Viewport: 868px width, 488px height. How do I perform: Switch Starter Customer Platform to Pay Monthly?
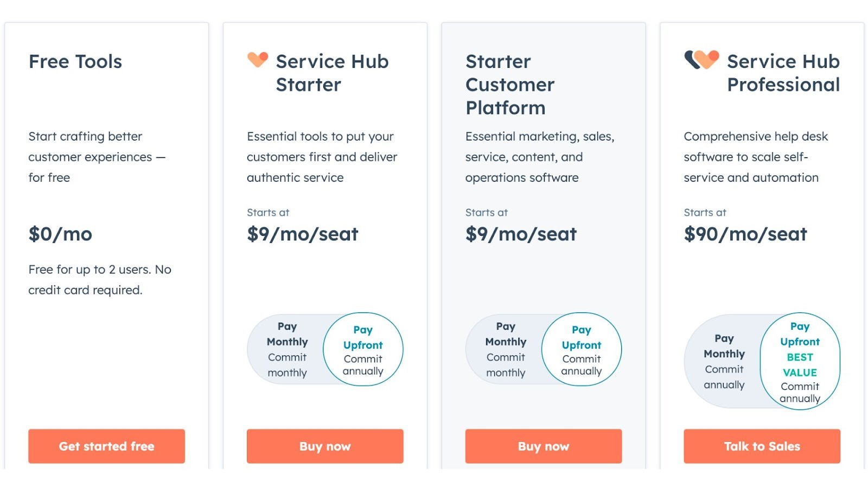tap(505, 349)
